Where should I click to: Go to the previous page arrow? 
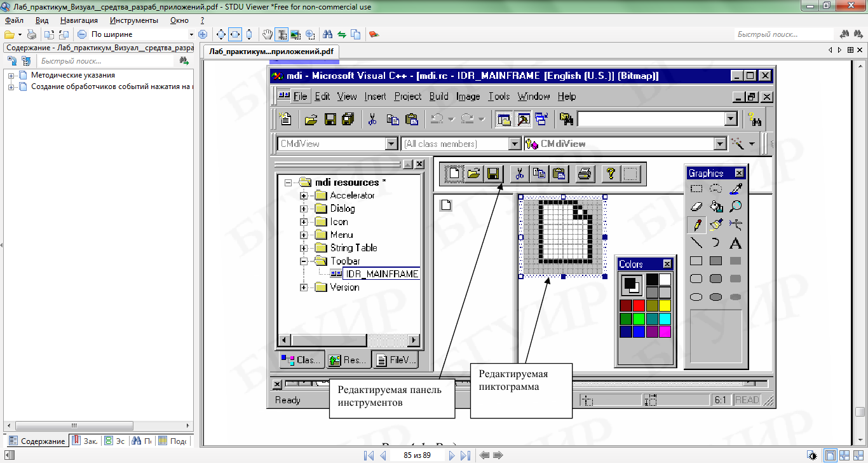(383, 455)
